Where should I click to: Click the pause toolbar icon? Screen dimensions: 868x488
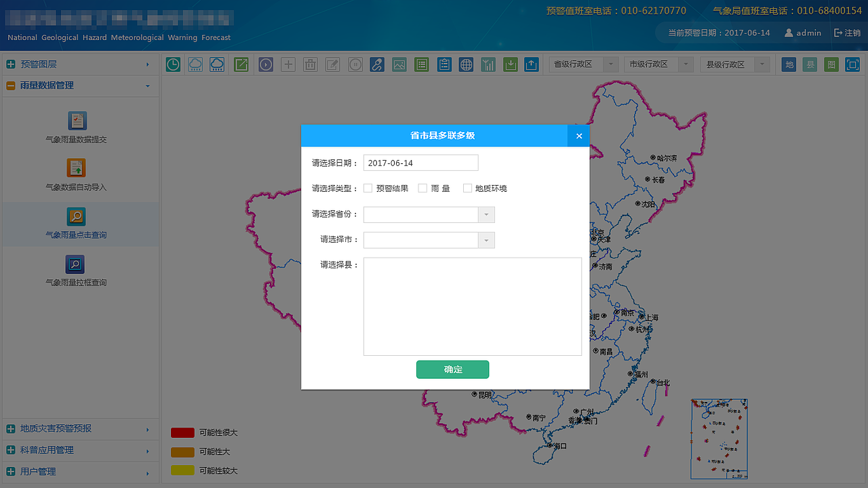(x=355, y=64)
